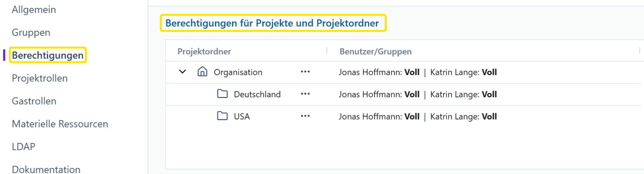Open LDAP settings
644x174 pixels.
23,147
